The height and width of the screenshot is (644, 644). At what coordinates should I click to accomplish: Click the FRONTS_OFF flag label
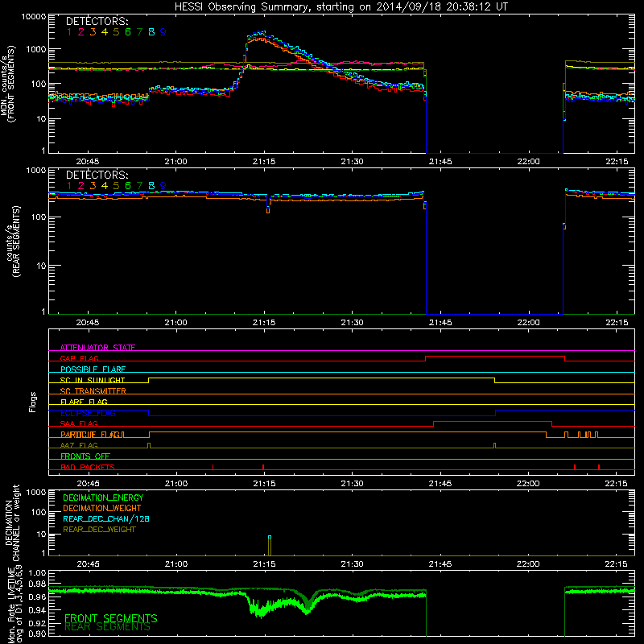[85, 456]
